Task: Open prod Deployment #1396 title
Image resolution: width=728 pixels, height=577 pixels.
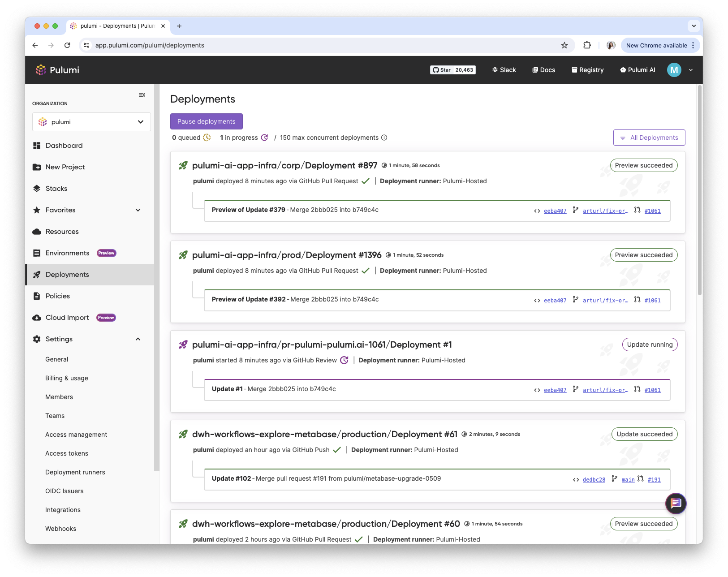Action: [287, 255]
